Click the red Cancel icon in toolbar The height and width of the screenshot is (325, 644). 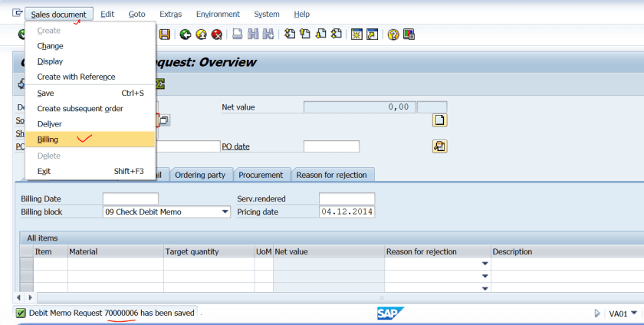point(217,34)
